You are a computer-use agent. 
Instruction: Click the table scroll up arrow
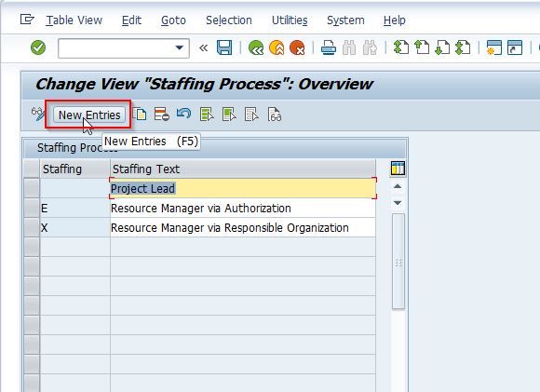point(398,186)
